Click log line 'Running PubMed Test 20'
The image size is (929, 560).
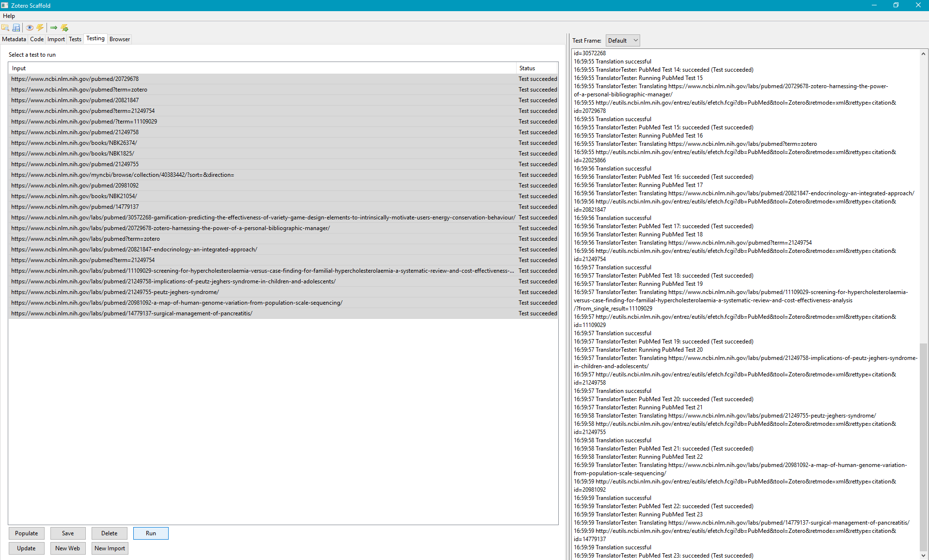click(x=638, y=350)
